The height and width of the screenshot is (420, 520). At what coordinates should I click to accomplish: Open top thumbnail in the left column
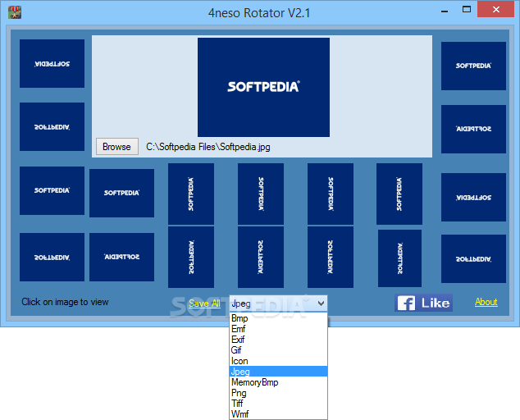tap(52, 63)
